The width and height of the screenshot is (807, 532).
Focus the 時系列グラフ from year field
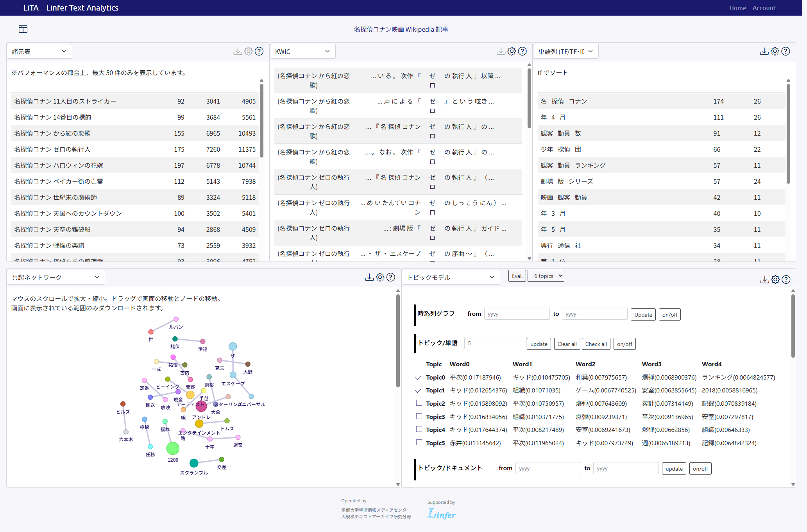click(517, 314)
